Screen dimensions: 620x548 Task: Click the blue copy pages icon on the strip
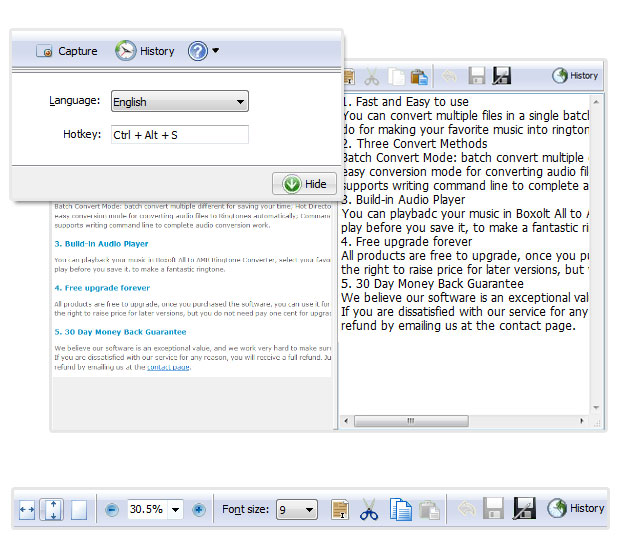point(400,509)
